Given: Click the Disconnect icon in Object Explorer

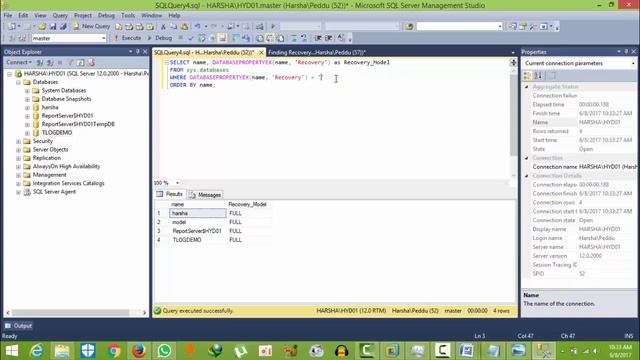Looking at the screenshot, I should click(x=50, y=62).
